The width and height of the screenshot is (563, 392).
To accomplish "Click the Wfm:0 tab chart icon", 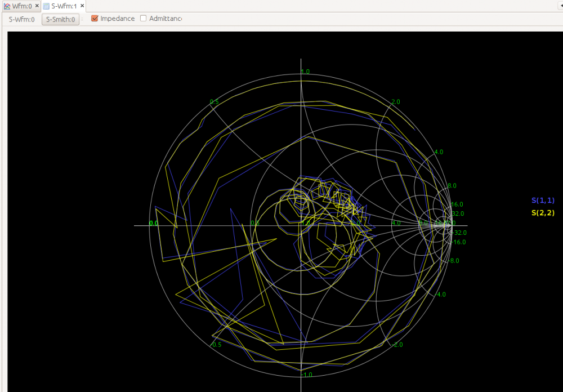I will [7, 6].
